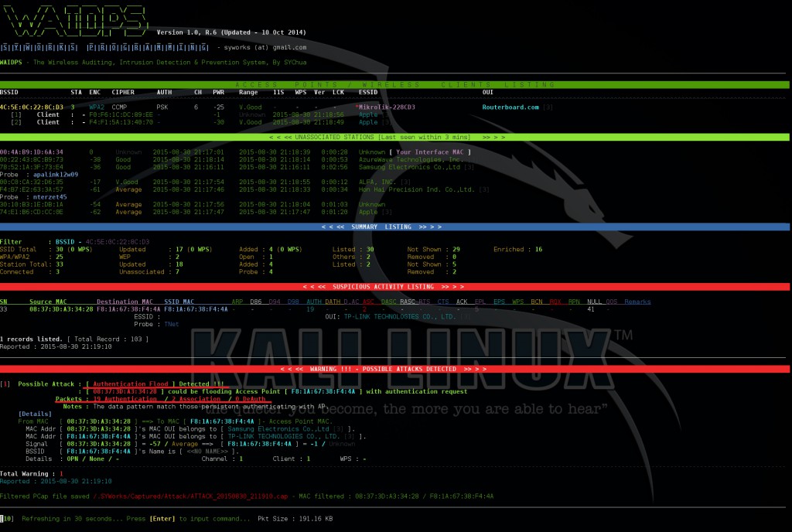Select station MAC 78:52:1A:3F:73:E4
The height and width of the screenshot is (532, 792).
32,167
